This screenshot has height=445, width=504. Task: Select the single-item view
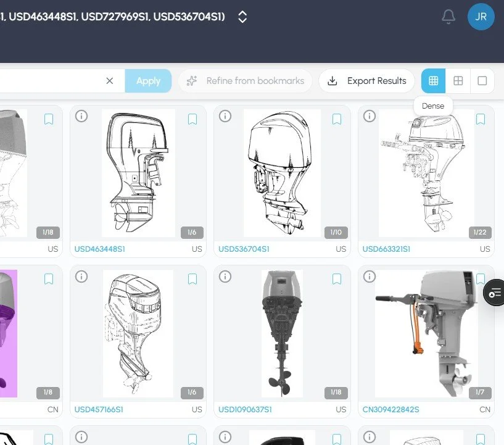coord(482,81)
